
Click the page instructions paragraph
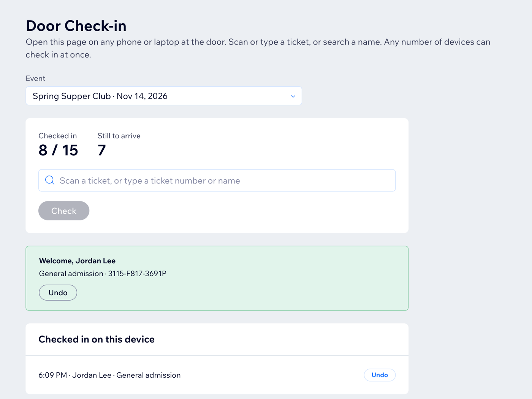pos(258,48)
